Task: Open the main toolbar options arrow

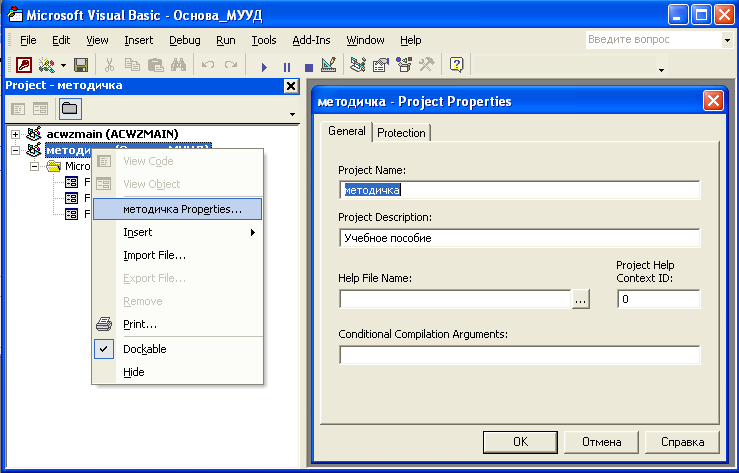Action: (661, 70)
